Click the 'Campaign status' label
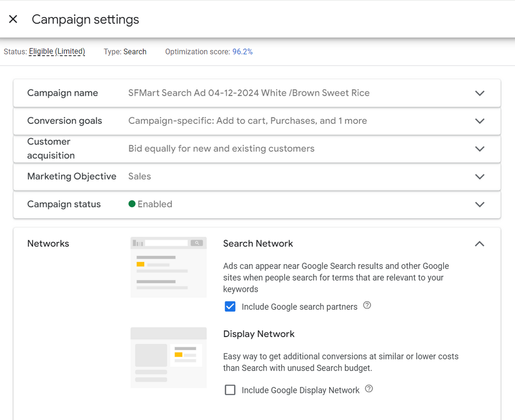The height and width of the screenshot is (420, 515). 64,204
